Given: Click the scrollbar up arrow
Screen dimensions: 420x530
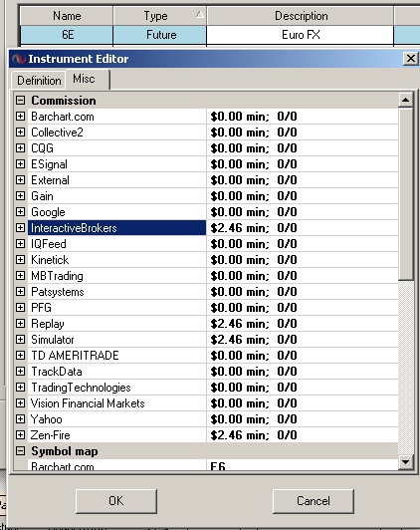Looking at the screenshot, I should [405, 100].
